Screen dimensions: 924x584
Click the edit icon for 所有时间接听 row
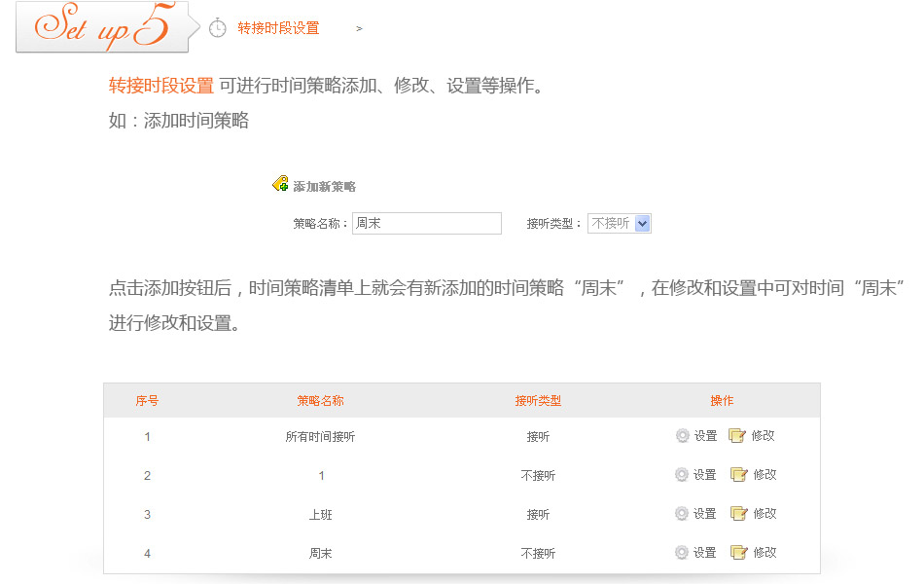(737, 436)
